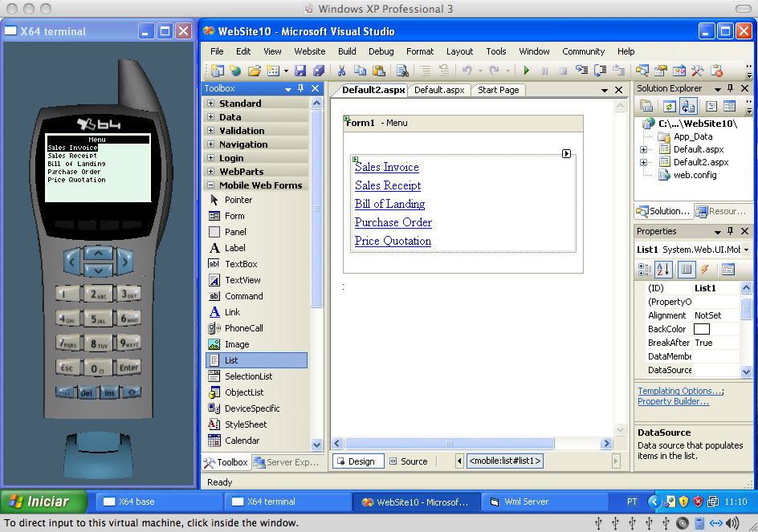Open the Build menu
758x532 pixels.
(x=347, y=51)
